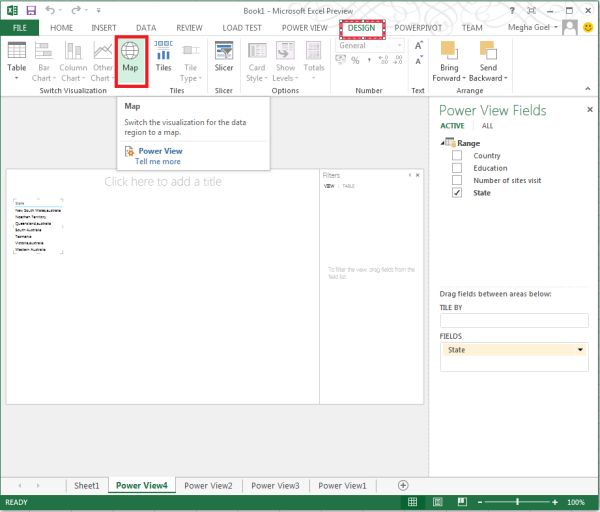Open the Table visualization button
This screenshot has height=512, width=600.
coord(17,61)
